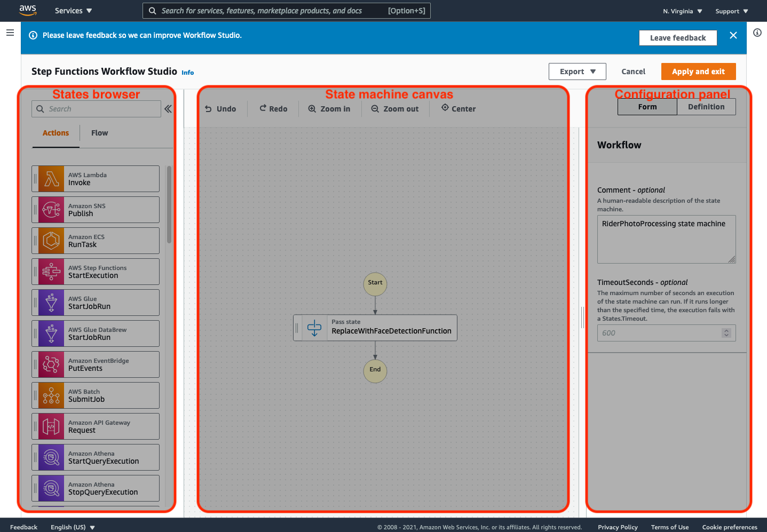The width and height of the screenshot is (767, 532).
Task: Select the End node on the canvas
Action: click(375, 370)
